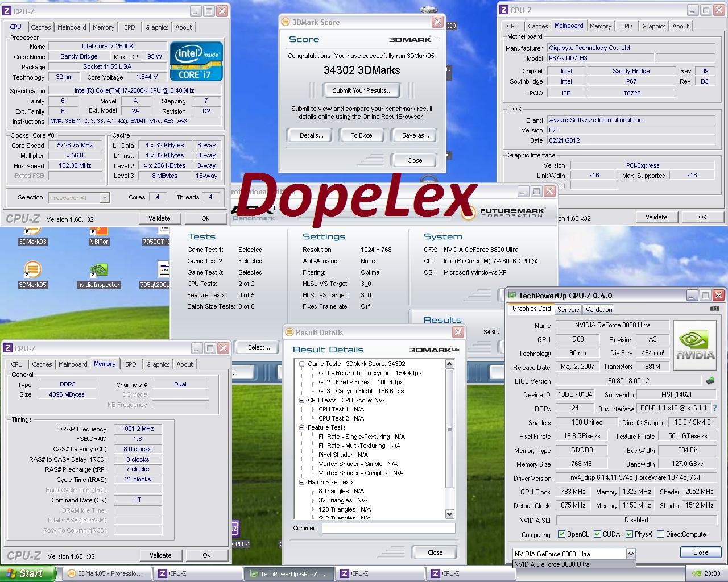Switch to TechPowerUp GPU-Z taskbar item

pyautogui.click(x=289, y=573)
